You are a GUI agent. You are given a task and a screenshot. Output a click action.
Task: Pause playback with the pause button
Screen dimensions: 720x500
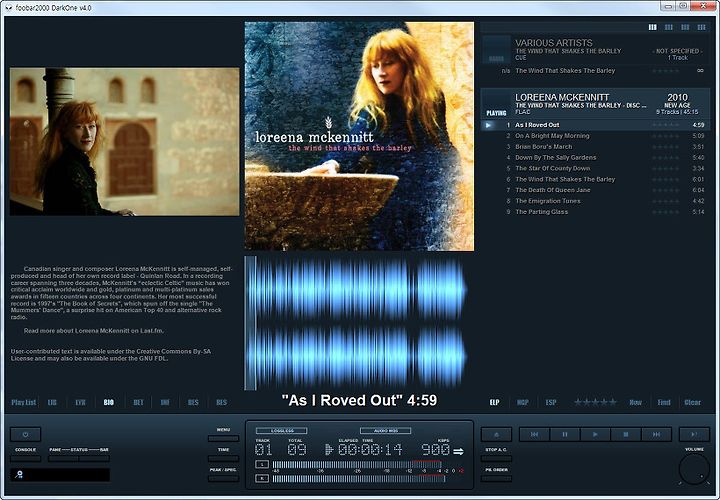pos(565,434)
